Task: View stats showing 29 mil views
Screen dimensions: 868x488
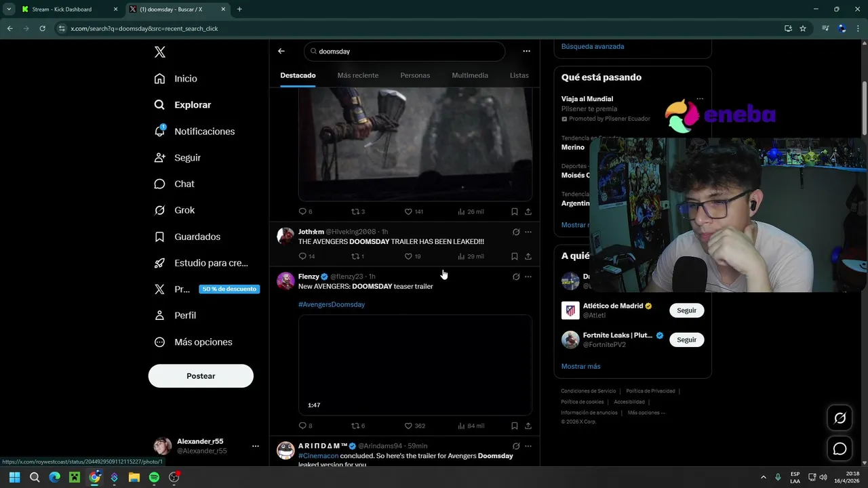Action: [x=471, y=256]
